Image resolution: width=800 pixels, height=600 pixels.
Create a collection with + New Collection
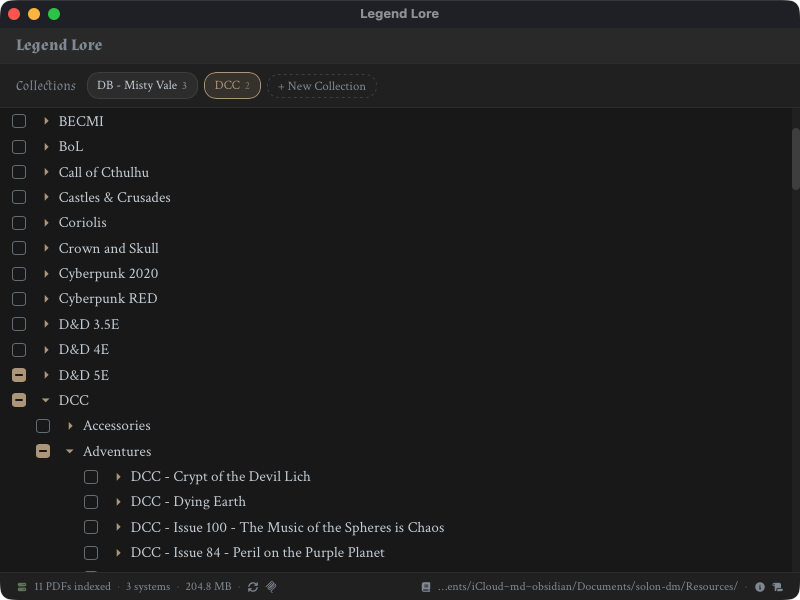pyautogui.click(x=322, y=86)
